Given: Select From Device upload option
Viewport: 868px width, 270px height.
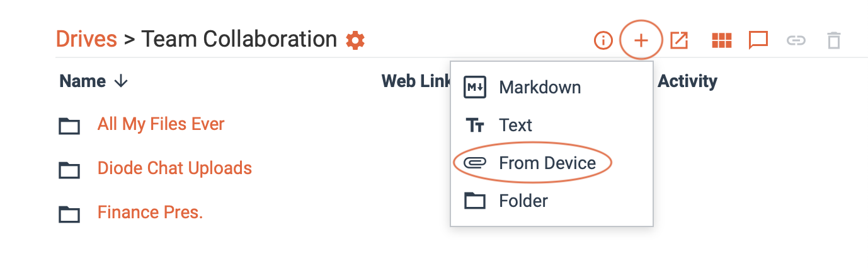Looking at the screenshot, I should point(547,163).
